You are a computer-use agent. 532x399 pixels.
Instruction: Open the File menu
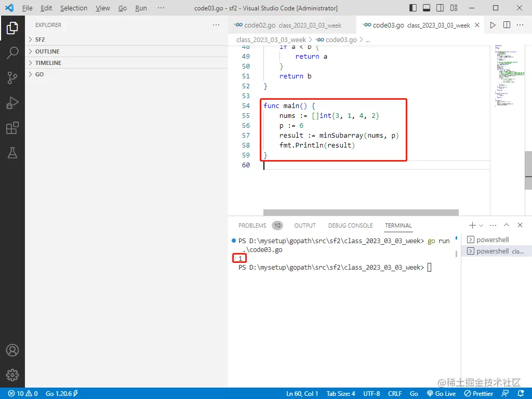27,8
